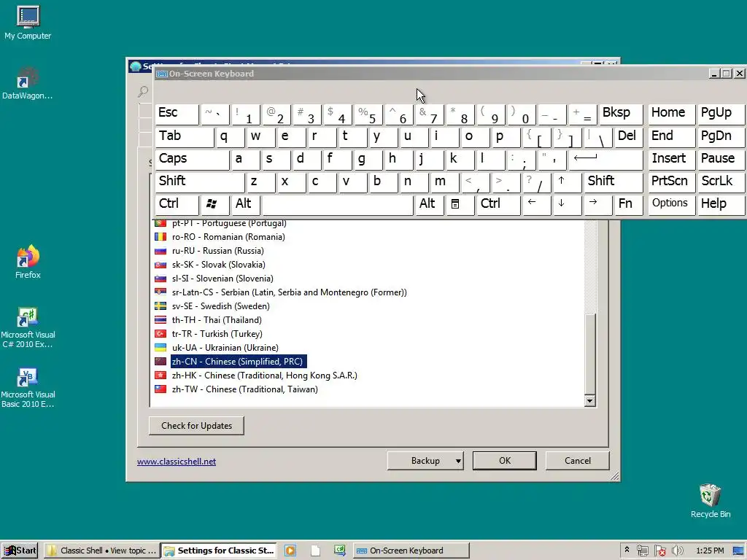Click Check for Updates button
Viewport: 747px width, 560px height.
coord(196,426)
